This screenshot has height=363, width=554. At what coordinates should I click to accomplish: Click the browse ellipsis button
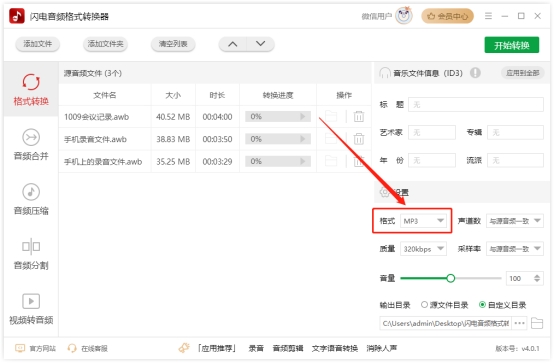click(x=519, y=323)
